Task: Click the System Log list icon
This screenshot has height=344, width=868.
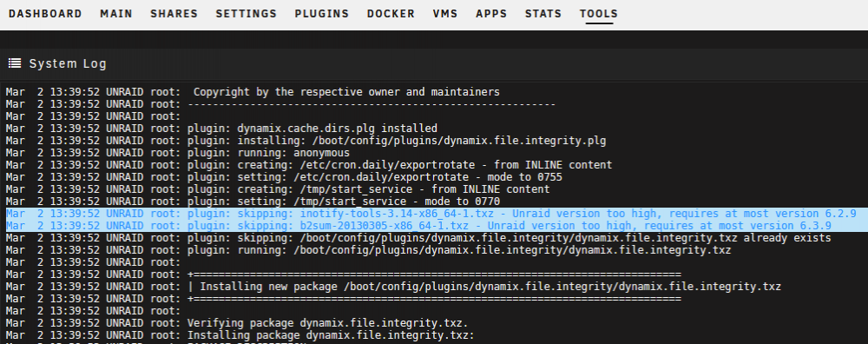Action: coord(15,63)
